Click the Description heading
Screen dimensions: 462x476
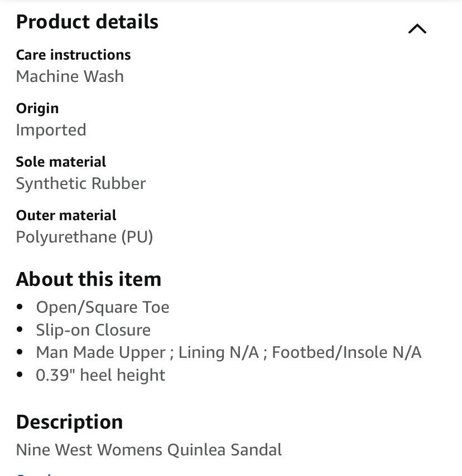69,422
